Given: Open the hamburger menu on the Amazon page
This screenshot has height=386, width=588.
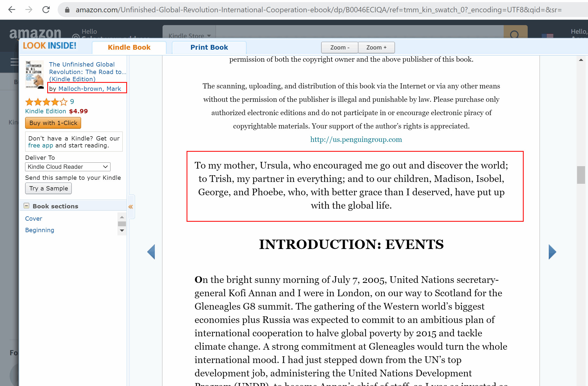Looking at the screenshot, I should [x=14, y=62].
